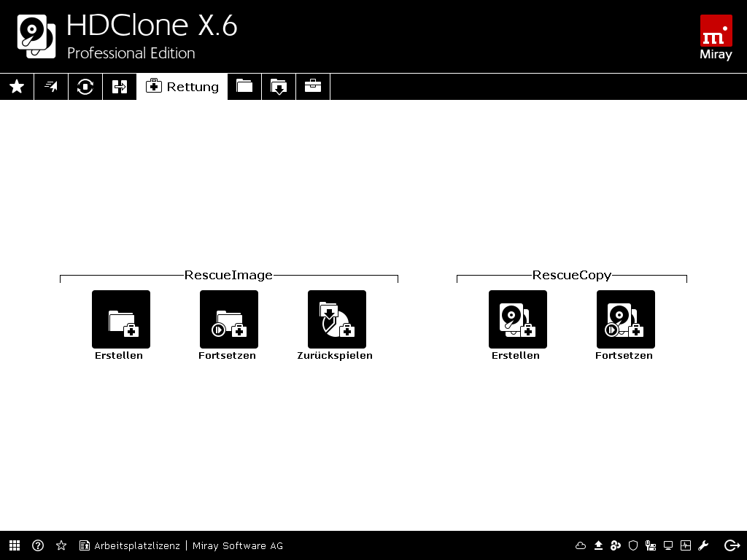The image size is (747, 560).
Task: Open the folder with download arrow tab
Action: [279, 87]
